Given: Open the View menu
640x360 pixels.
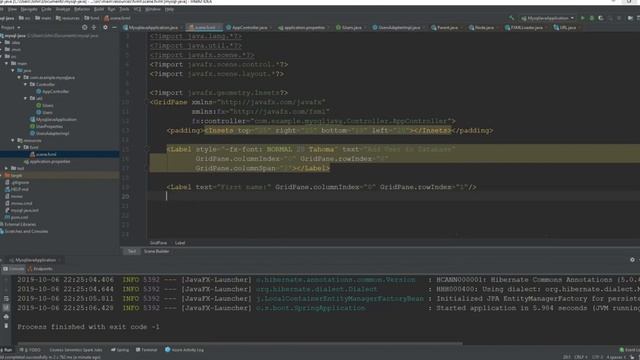Looking at the screenshot, I should [12, 9].
